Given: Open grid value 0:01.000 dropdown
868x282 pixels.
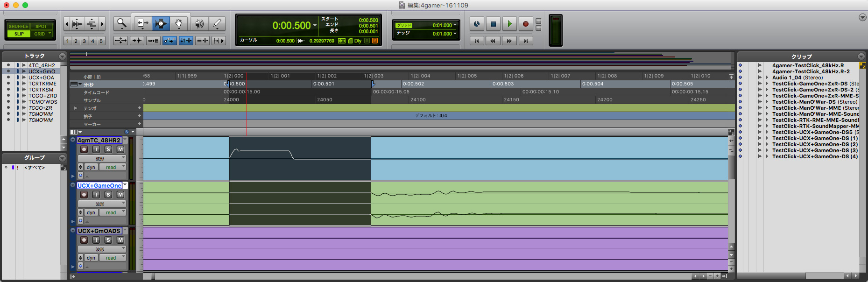Looking at the screenshot, I should point(455,25).
